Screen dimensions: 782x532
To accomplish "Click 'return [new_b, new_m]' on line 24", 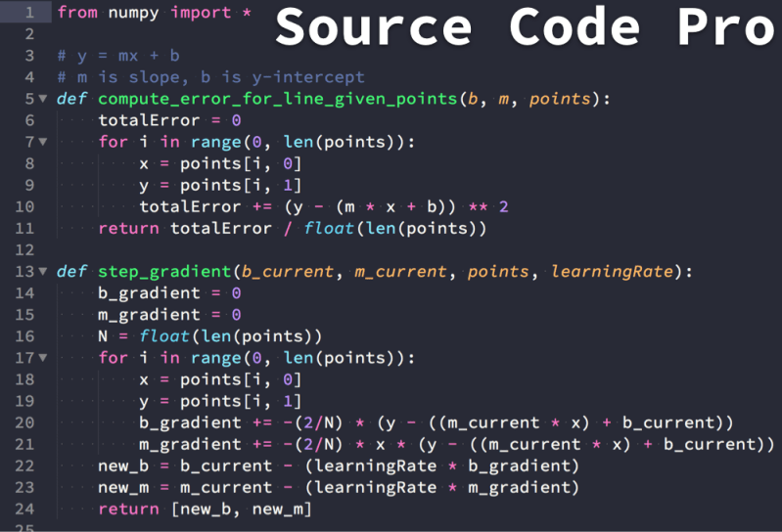I will [205, 510].
